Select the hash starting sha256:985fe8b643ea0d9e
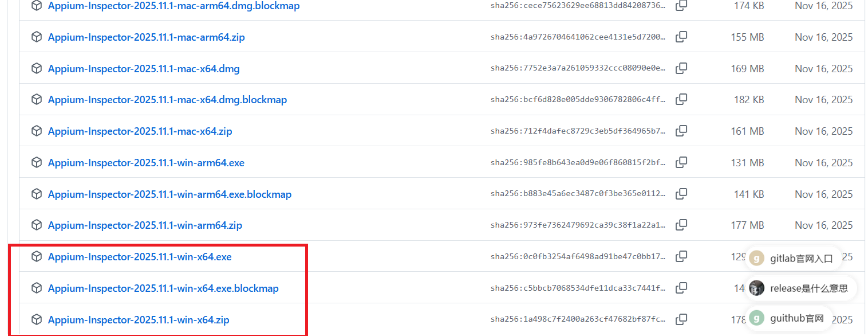 click(x=578, y=162)
